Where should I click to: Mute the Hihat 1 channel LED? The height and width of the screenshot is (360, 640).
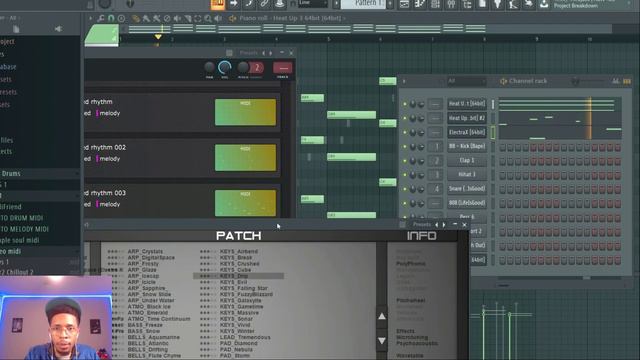[x=405, y=175]
